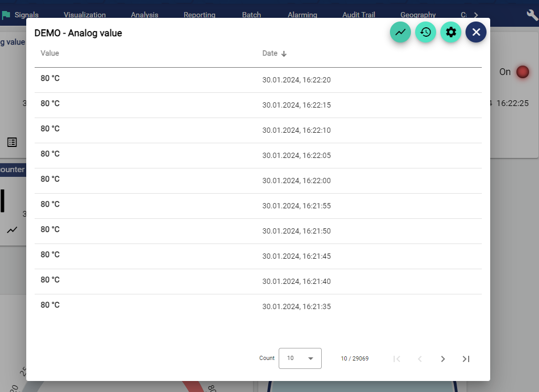539x392 pixels.
Task: Close the DEMO Analog value dialog
Action: click(476, 32)
